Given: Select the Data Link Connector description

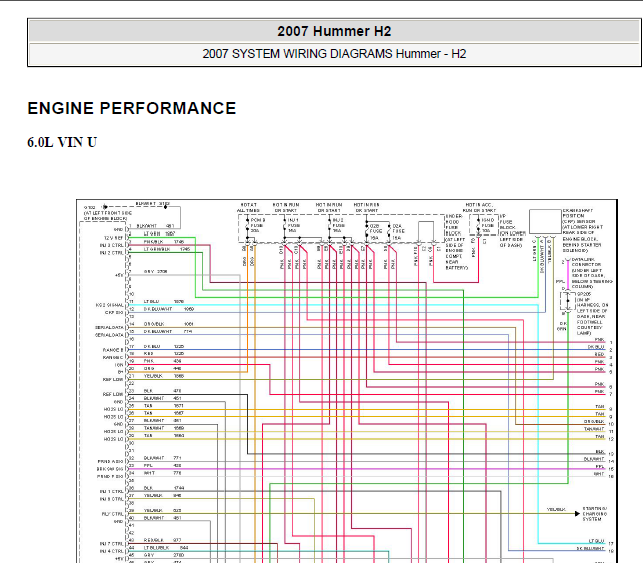Looking at the screenshot, I should point(592,273).
